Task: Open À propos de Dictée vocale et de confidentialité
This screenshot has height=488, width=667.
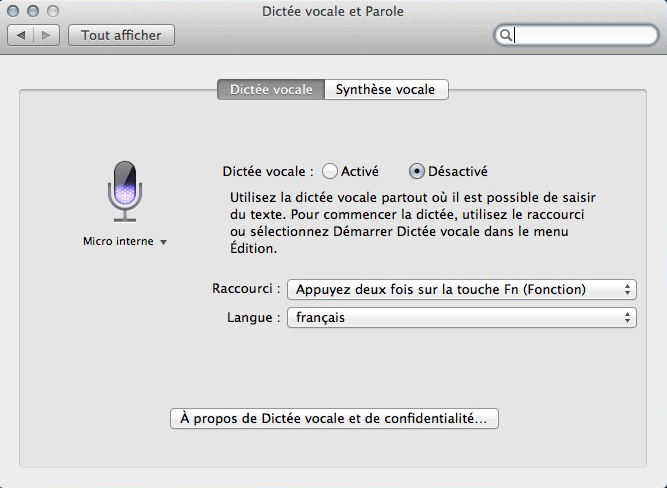Action: (334, 418)
